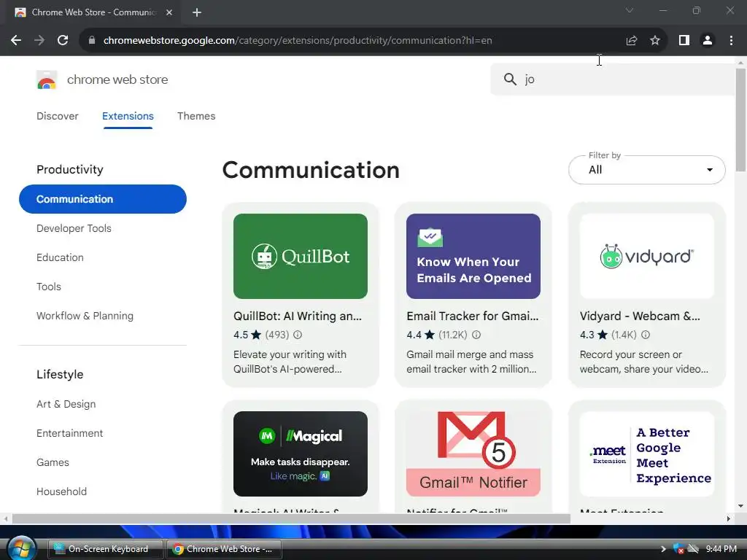Select the Communication category

[x=102, y=199]
